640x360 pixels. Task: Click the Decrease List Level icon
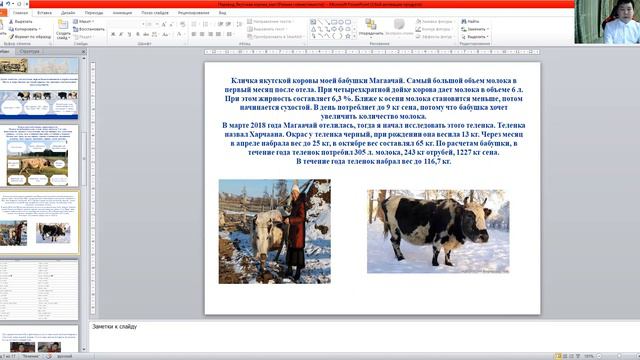220,24
